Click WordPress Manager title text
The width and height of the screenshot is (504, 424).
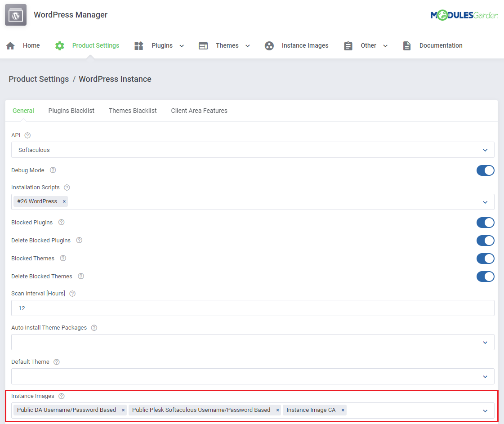coord(71,15)
